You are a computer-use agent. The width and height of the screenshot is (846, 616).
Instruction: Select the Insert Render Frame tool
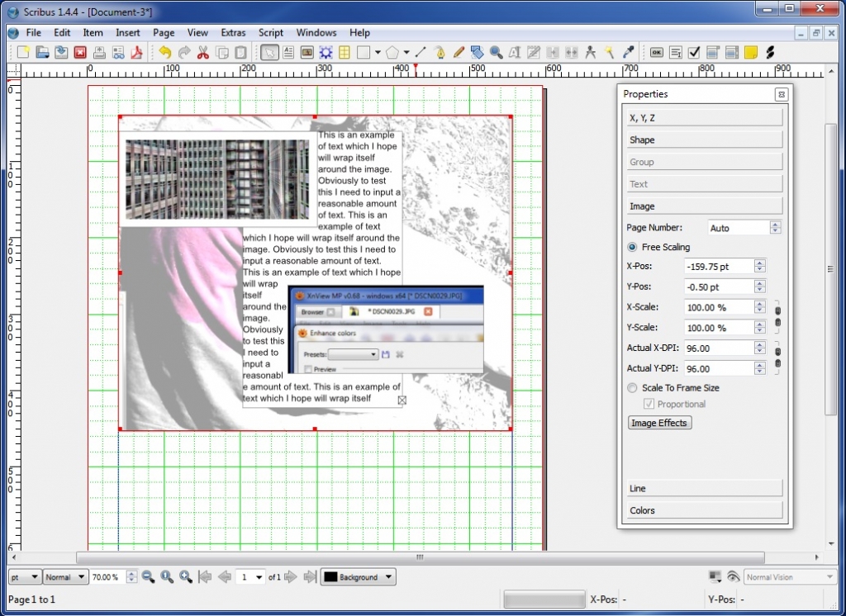tap(325, 52)
